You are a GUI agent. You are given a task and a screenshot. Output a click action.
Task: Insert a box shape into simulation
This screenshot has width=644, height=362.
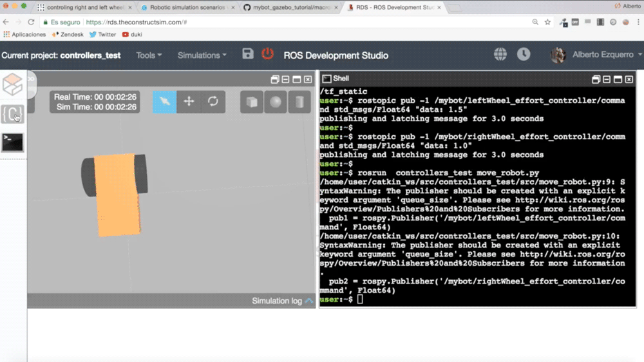pyautogui.click(x=252, y=102)
